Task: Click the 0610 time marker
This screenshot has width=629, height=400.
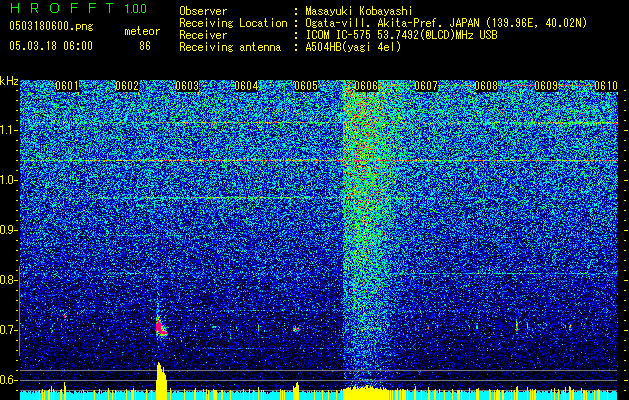Action: [606, 86]
